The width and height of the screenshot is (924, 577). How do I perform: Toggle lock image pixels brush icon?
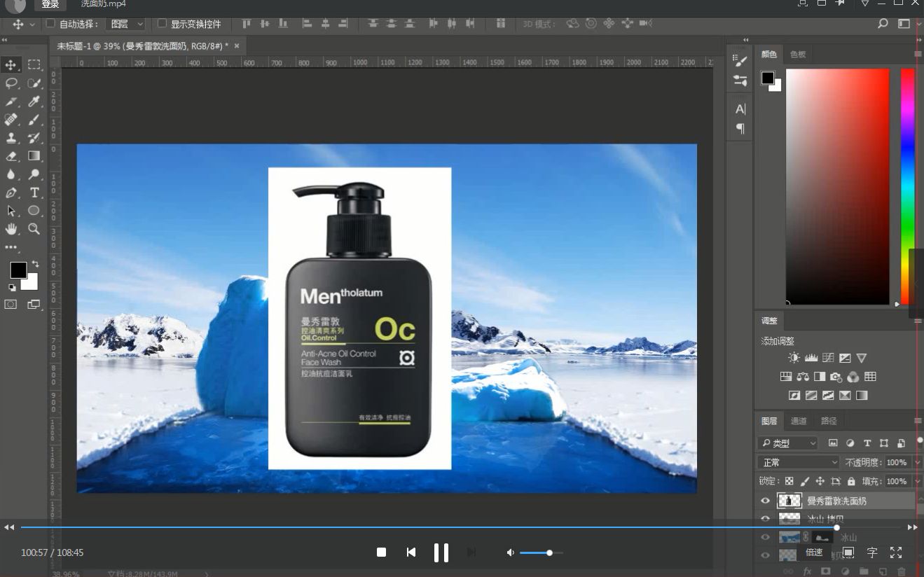pyautogui.click(x=805, y=482)
